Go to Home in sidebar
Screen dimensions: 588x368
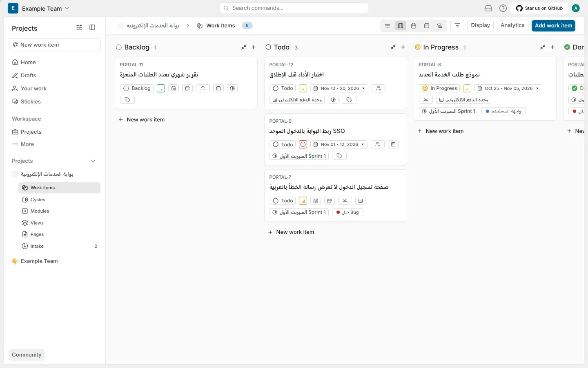[x=55, y=62]
